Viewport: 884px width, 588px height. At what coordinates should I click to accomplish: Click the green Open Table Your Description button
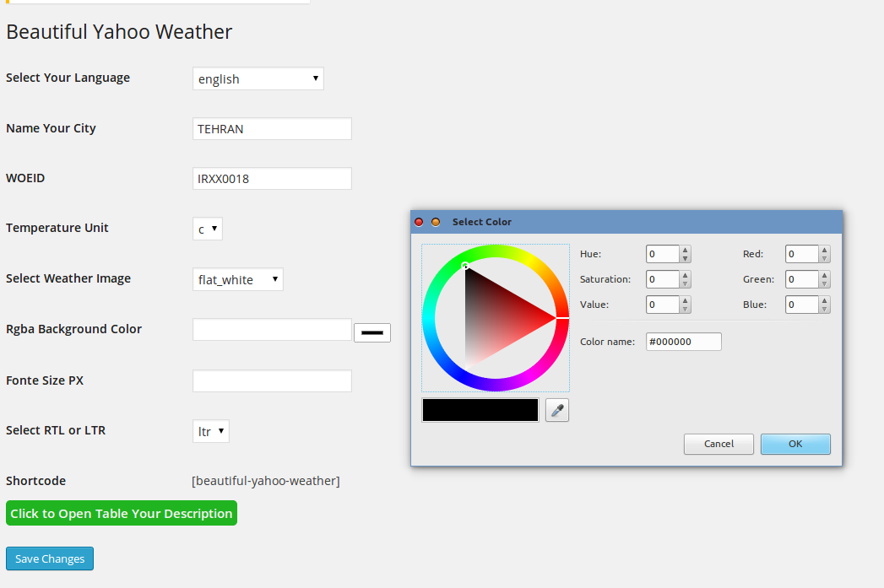click(x=122, y=513)
